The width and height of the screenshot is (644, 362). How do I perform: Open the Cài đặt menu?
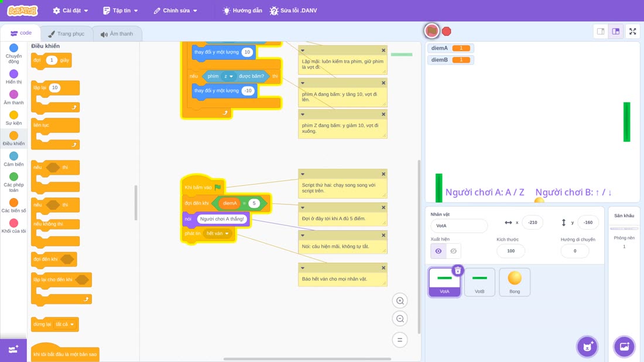point(71,11)
